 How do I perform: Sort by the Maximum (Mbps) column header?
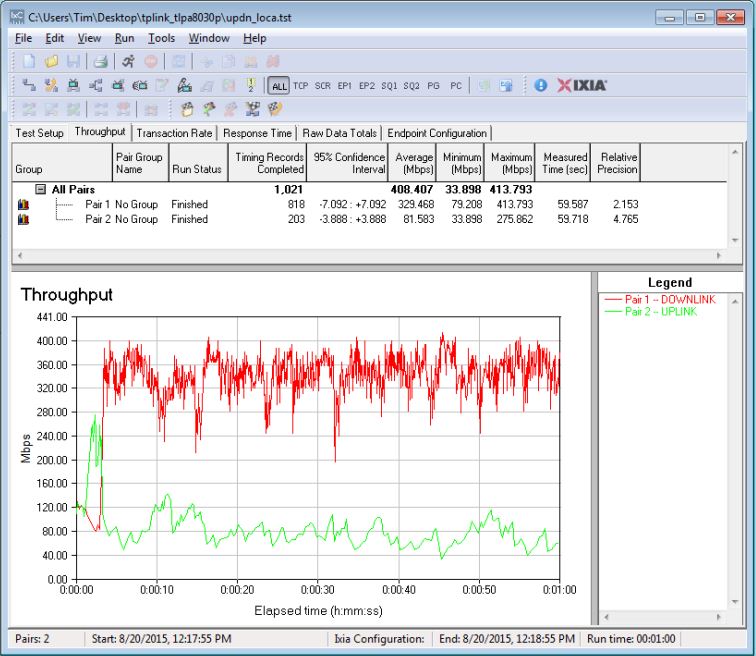point(510,163)
